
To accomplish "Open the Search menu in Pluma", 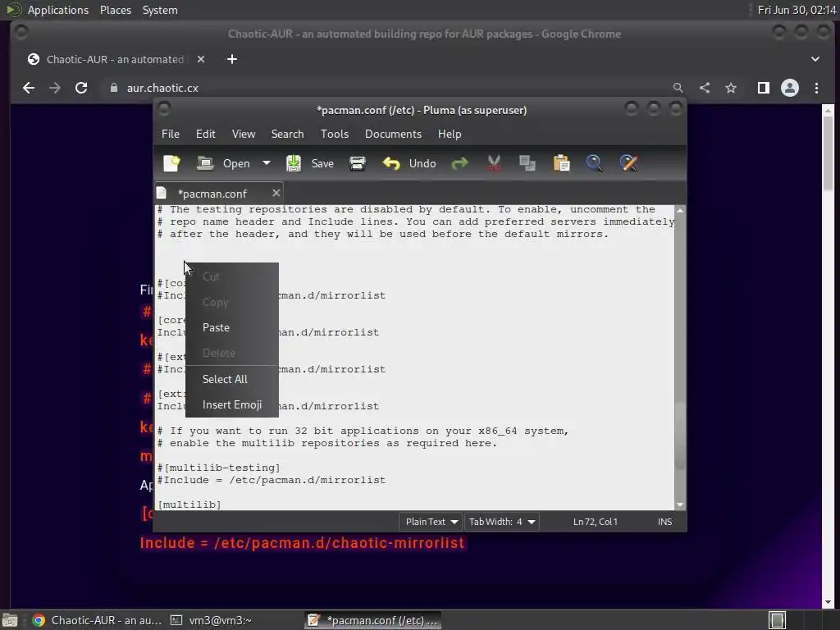I will pyautogui.click(x=287, y=134).
